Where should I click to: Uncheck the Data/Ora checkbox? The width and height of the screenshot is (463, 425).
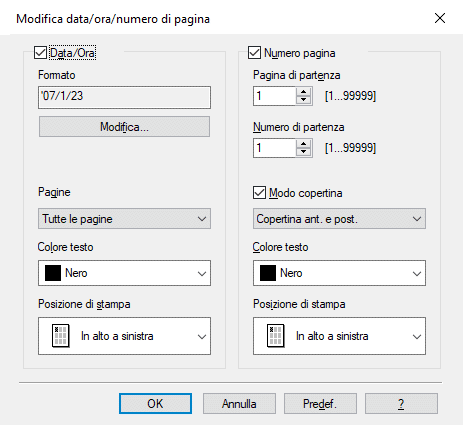(41, 53)
